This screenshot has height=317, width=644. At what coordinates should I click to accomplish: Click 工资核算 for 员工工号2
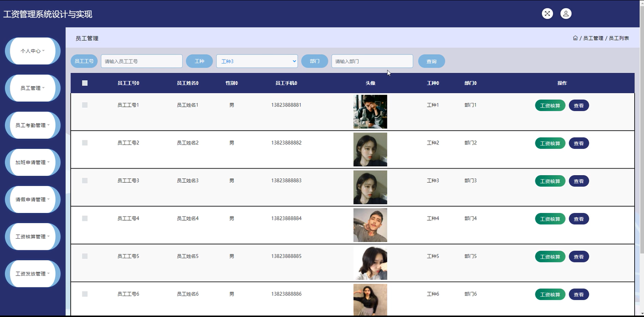click(550, 143)
